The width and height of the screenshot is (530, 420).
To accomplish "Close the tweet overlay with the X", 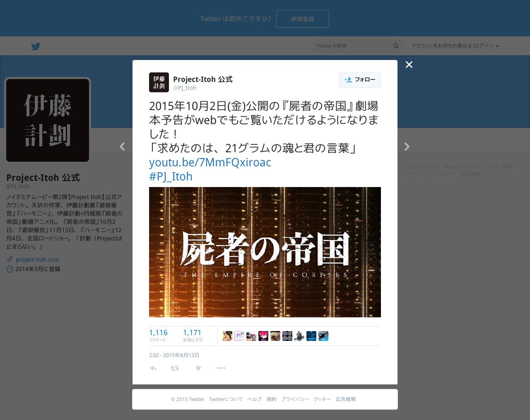I will pyautogui.click(x=409, y=65).
